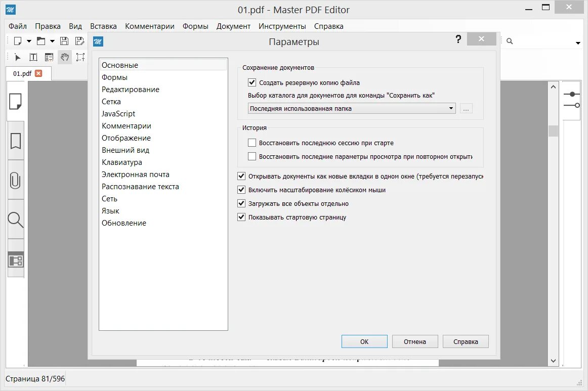Enable 'Восстановить последние параметры просмотра' checkbox
This screenshot has width=588, height=391.
(252, 156)
